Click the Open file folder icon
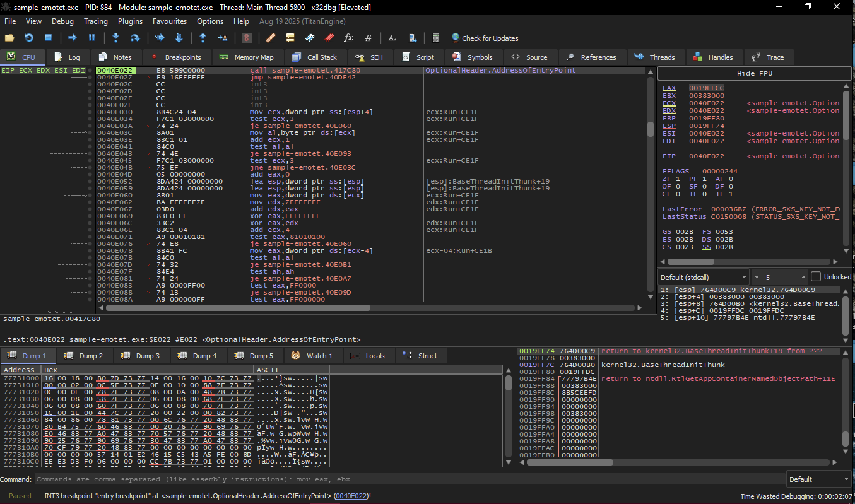This screenshot has height=504, width=855. pyautogui.click(x=9, y=38)
